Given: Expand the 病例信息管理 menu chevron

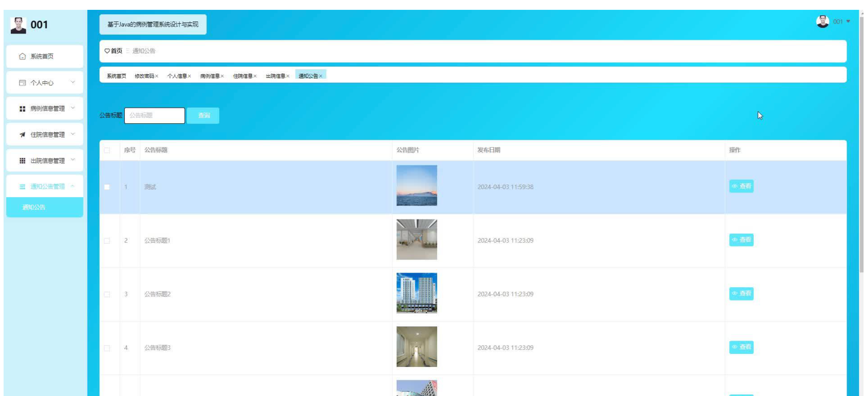Looking at the screenshot, I should tap(73, 108).
